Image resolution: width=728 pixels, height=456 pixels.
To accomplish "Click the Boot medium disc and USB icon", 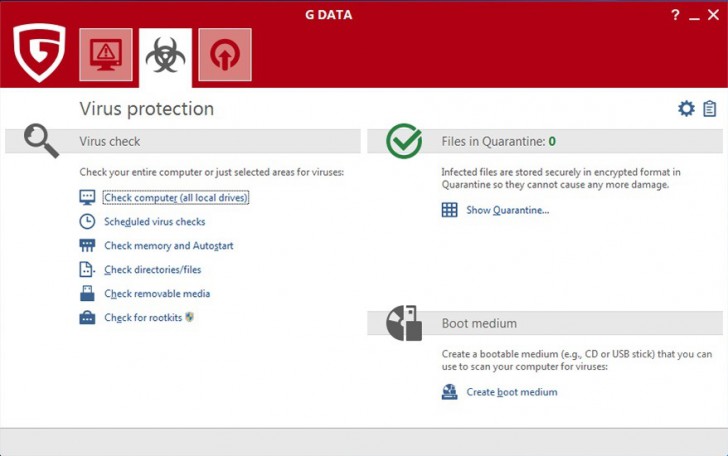I will (x=404, y=323).
